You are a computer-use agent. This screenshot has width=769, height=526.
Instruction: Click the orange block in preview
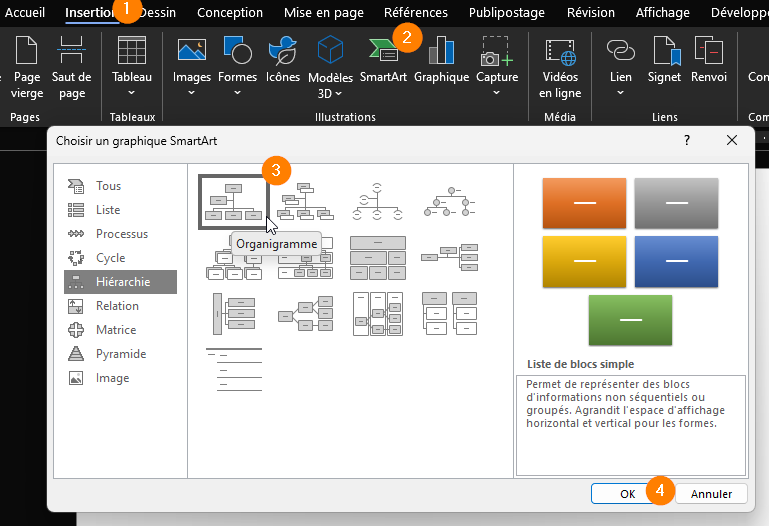[584, 204]
